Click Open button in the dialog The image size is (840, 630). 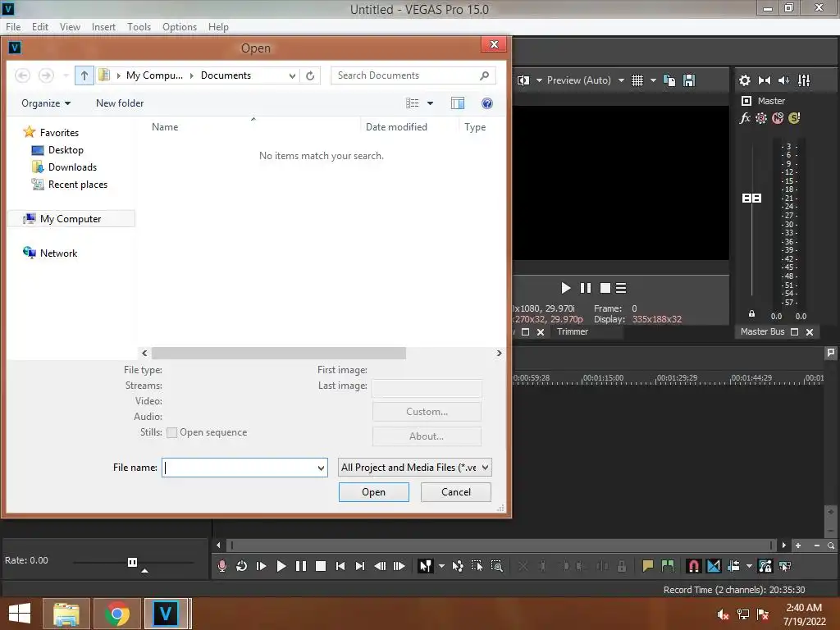[x=373, y=492]
